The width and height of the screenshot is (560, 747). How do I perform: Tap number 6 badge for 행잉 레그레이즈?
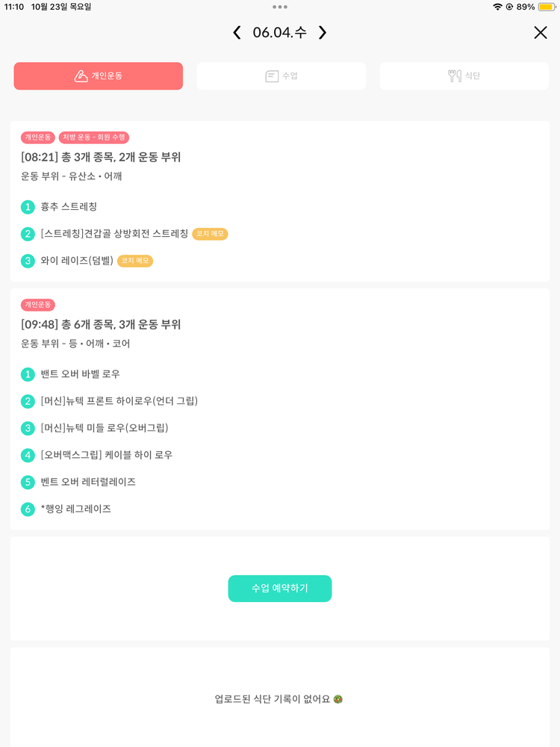[28, 509]
